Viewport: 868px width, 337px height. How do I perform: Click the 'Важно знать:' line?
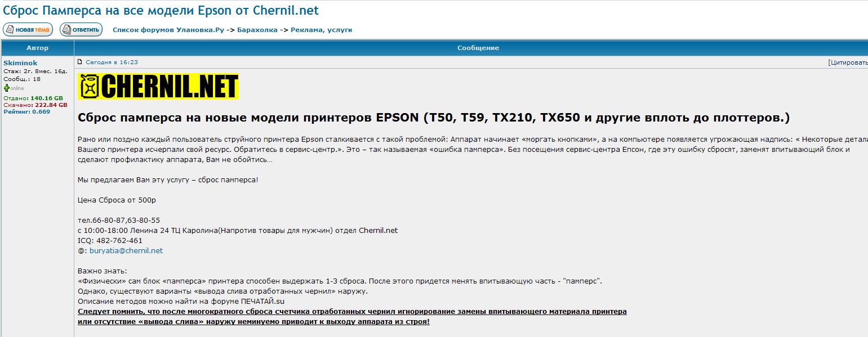(x=103, y=271)
